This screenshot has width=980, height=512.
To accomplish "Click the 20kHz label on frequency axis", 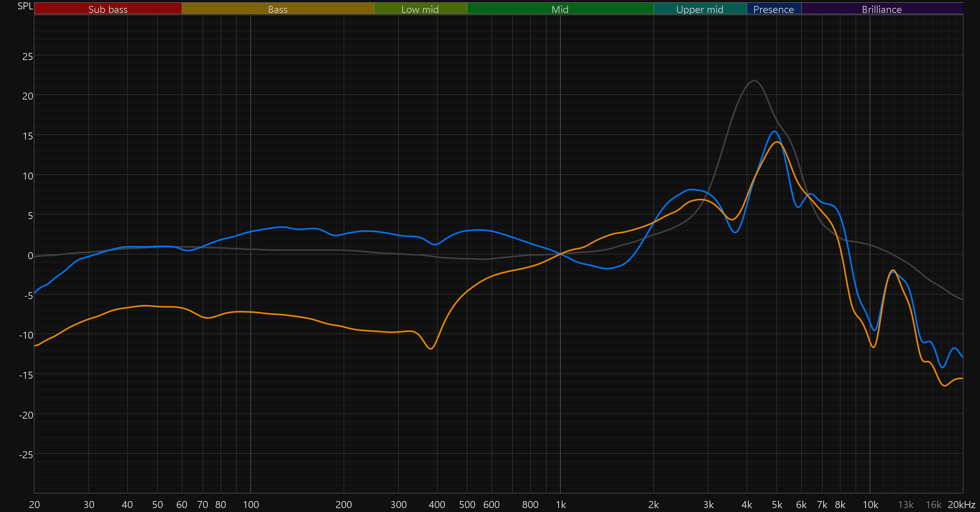I will (x=961, y=505).
